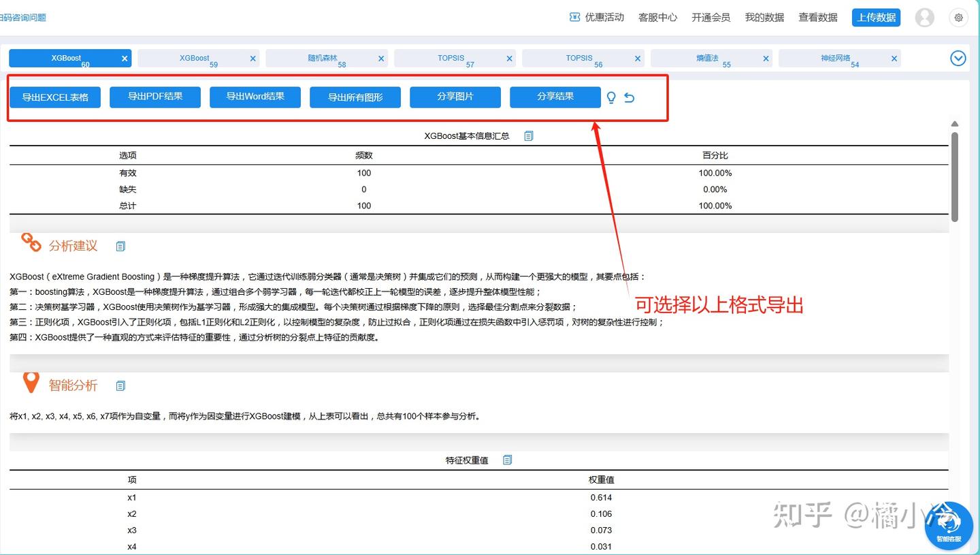Click the user avatar in the top bar
The image size is (980, 555).
(924, 17)
